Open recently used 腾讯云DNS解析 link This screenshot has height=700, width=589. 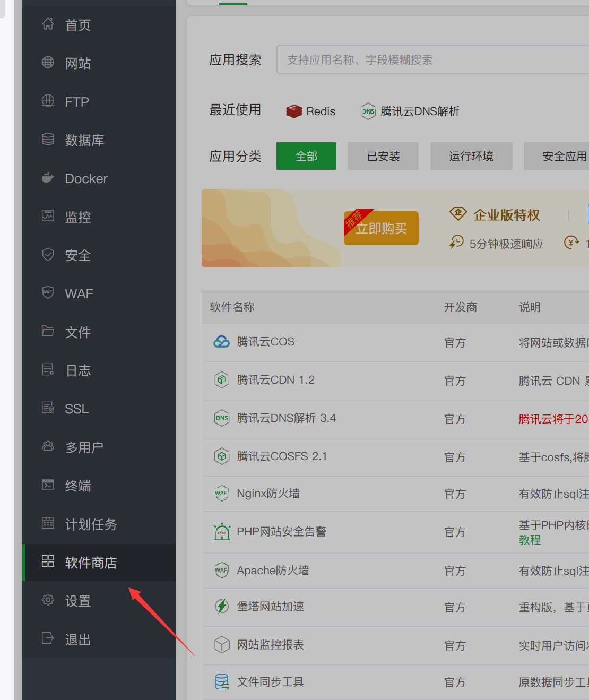point(410,111)
